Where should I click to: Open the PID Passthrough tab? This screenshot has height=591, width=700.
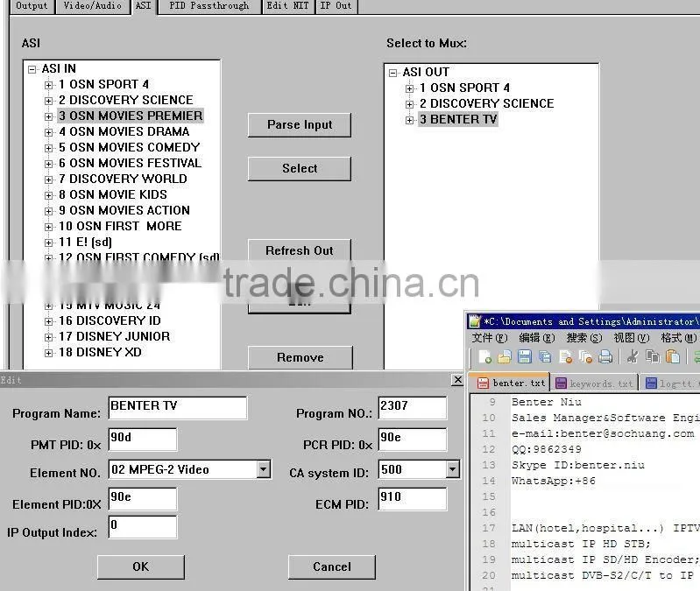pos(209,6)
